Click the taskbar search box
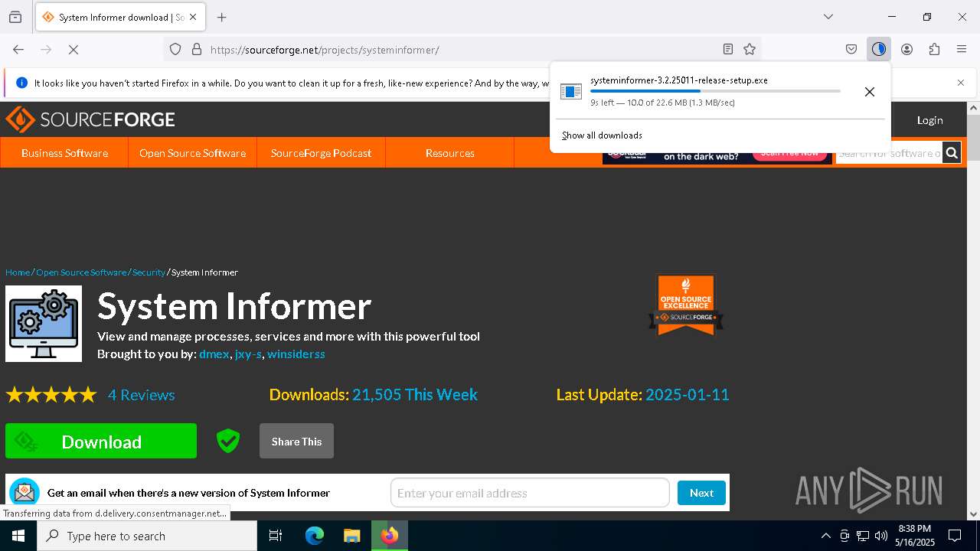 click(x=147, y=536)
